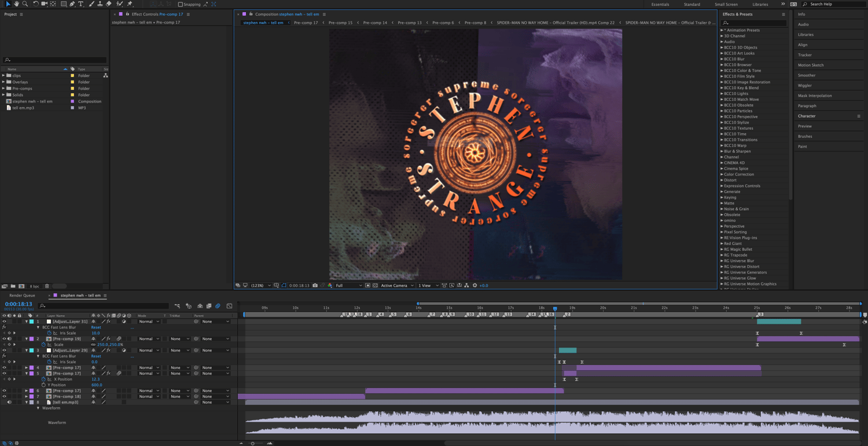Toggle Iris Scale stopwatch on layer 1
The image size is (868, 446).
click(49, 333)
